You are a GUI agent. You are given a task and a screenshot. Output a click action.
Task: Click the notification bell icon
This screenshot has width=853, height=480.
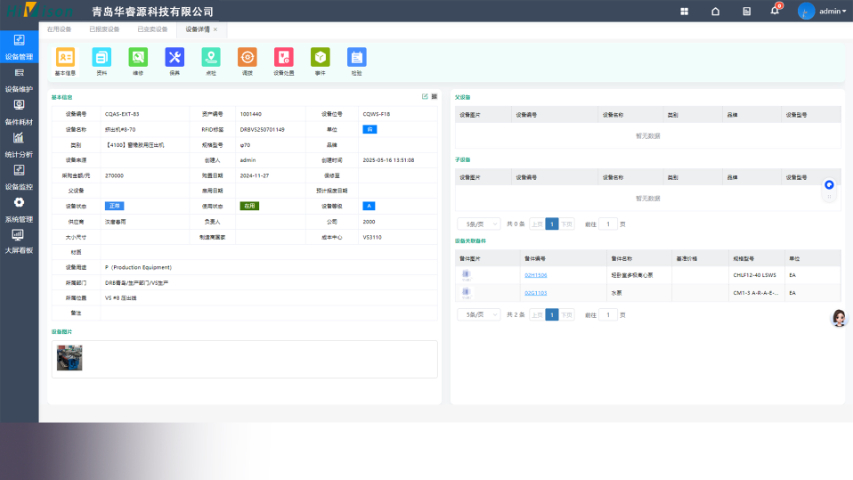pos(775,11)
